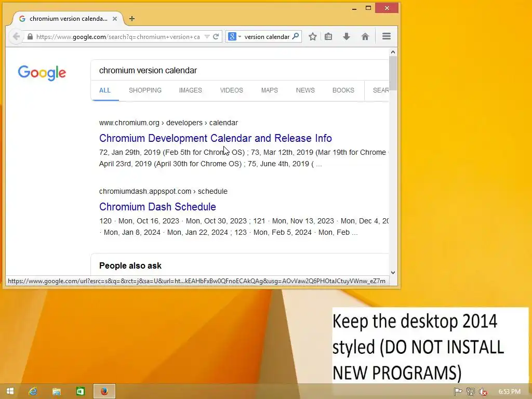
Task: Click the vertical scrollbar thumb
Action: (393, 73)
